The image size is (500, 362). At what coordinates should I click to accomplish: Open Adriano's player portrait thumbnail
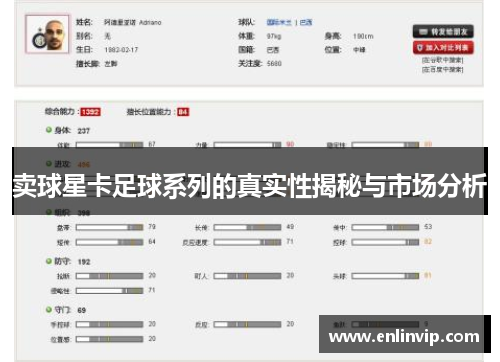tap(47, 34)
